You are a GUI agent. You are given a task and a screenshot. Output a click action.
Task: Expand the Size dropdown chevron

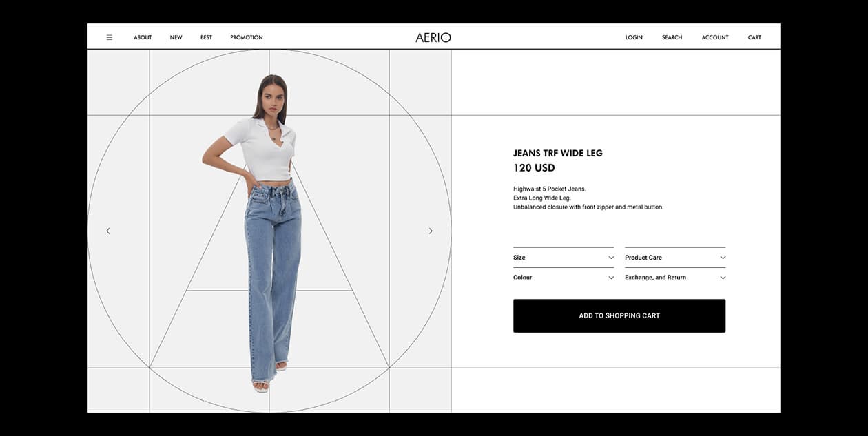[611, 258]
